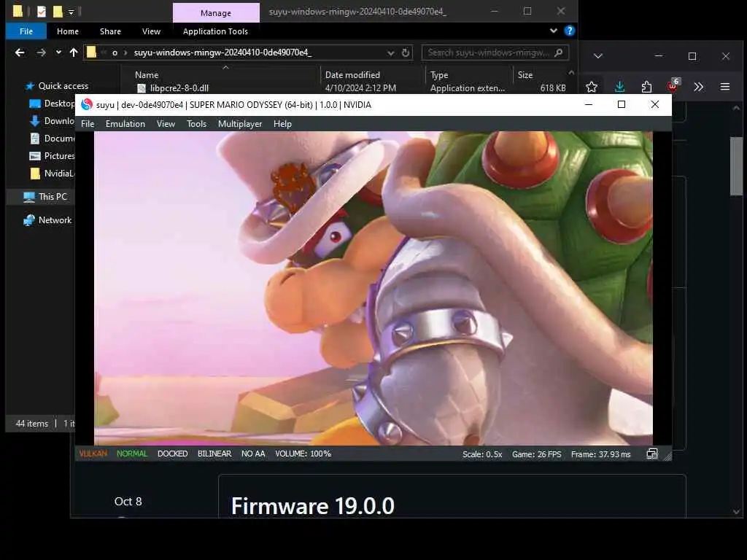Screen dimensions: 747x560
Task: Open the Application Tools ribbon tab
Action: 215,31
